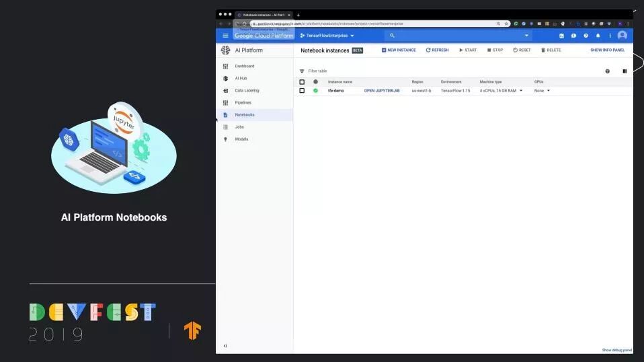
Task: Check the tfe-demo row checkbox
Action: [302, 90]
